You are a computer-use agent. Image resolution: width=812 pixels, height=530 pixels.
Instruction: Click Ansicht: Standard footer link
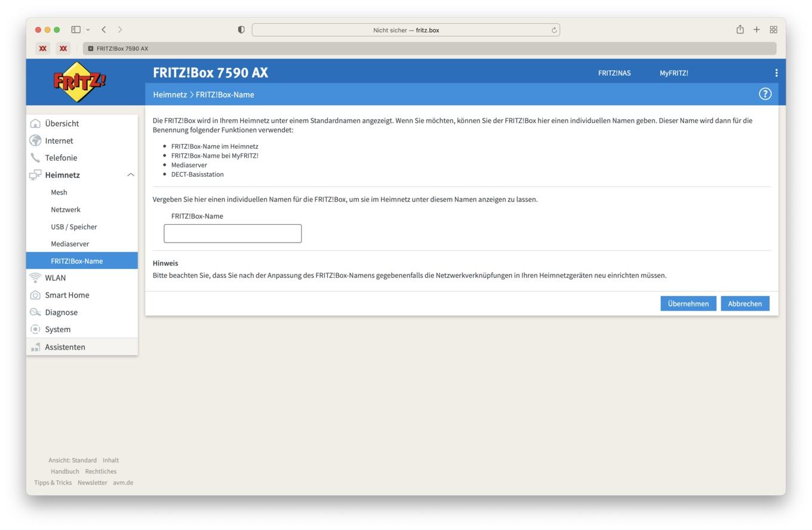pyautogui.click(x=72, y=460)
